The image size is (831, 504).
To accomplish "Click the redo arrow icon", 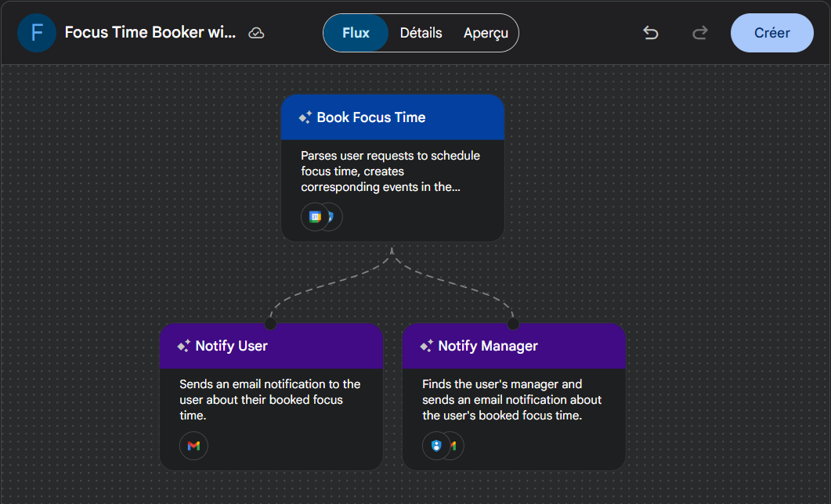I will pyautogui.click(x=700, y=33).
